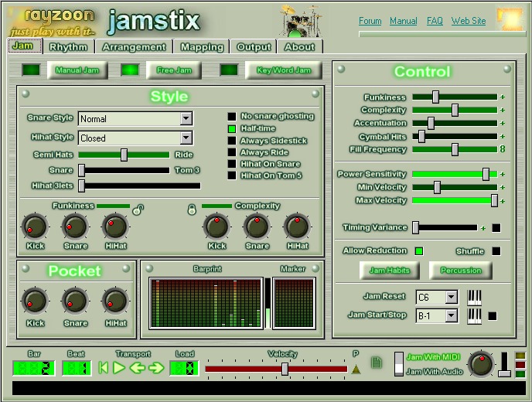Click the Jam Habits button
Viewport: 532px width, 402px height.
390,271
